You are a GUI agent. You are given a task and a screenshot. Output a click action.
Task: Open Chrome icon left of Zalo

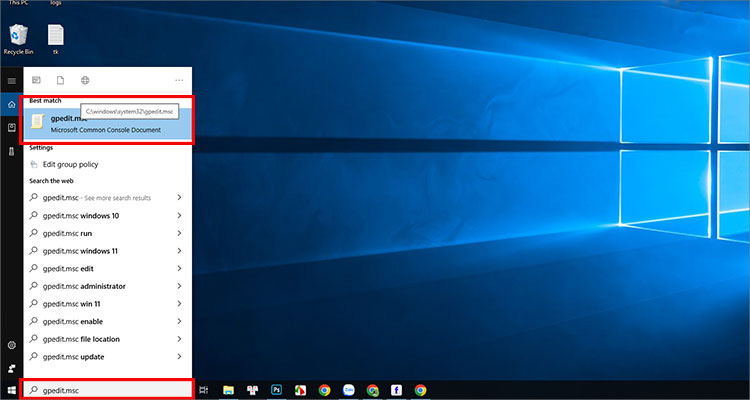click(324, 390)
